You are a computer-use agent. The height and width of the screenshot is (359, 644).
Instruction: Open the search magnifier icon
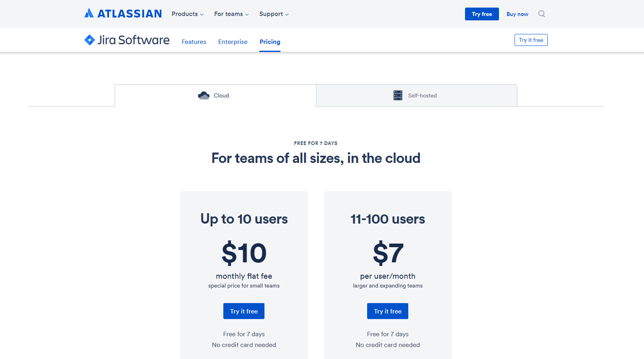pos(541,14)
